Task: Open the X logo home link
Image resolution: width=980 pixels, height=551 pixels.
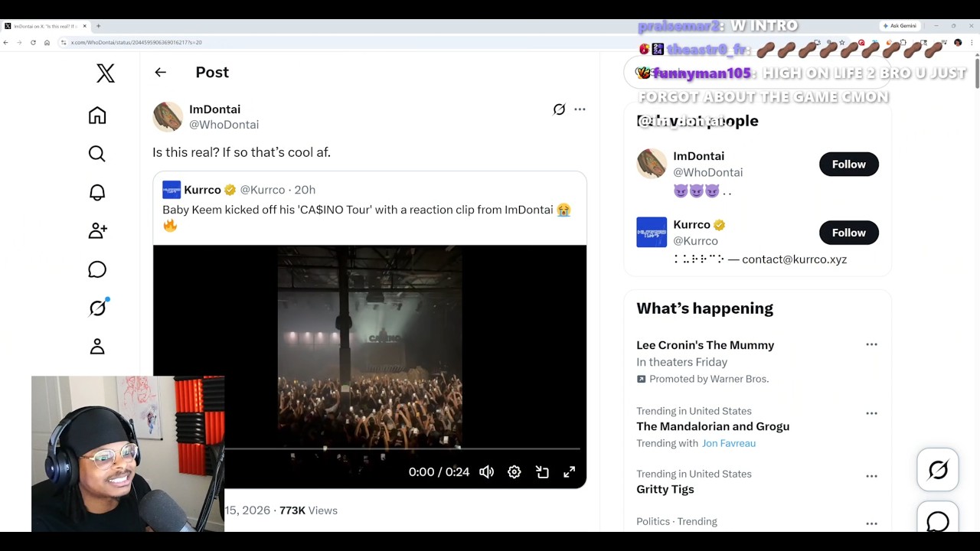Action: tap(106, 73)
